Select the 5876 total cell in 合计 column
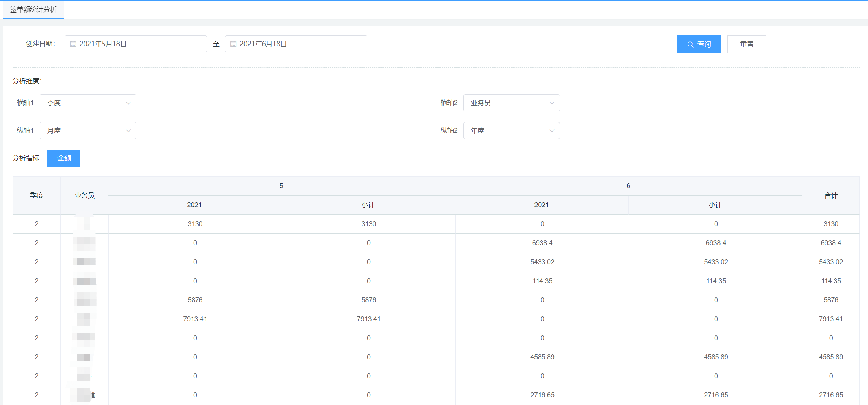 click(x=831, y=300)
